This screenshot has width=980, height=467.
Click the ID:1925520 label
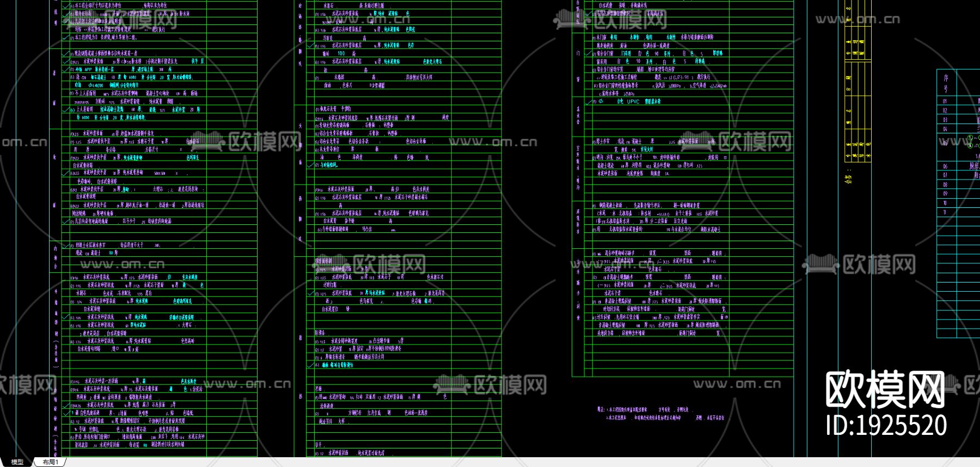(x=886, y=425)
